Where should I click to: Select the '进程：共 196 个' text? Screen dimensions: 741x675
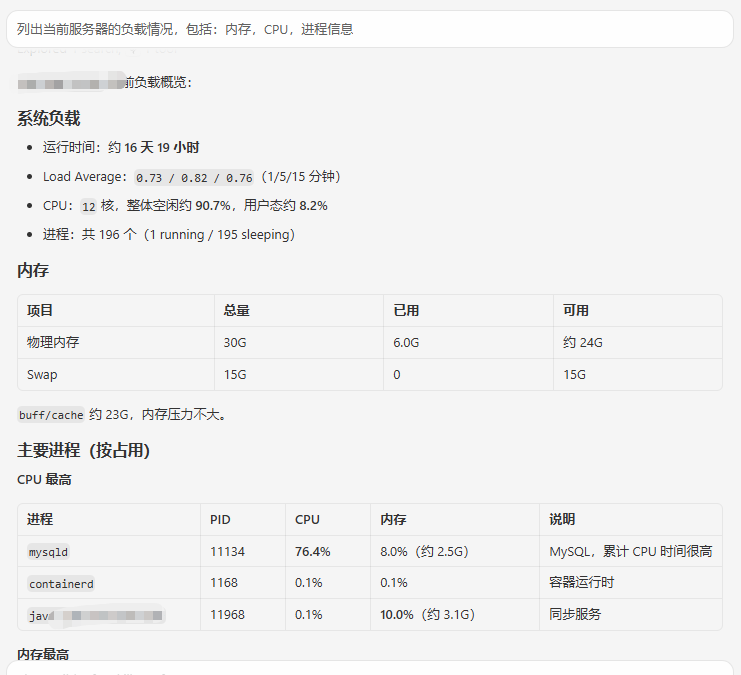[90, 234]
